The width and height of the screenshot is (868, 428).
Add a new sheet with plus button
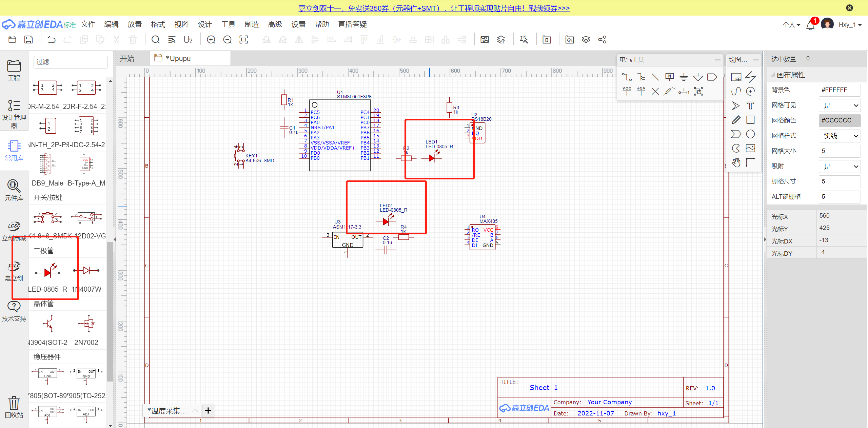[x=208, y=411]
